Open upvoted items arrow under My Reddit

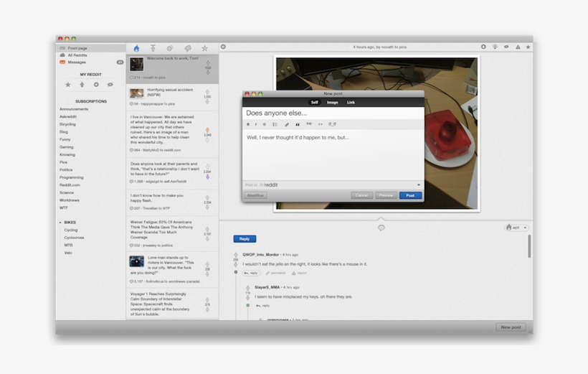[x=82, y=85]
